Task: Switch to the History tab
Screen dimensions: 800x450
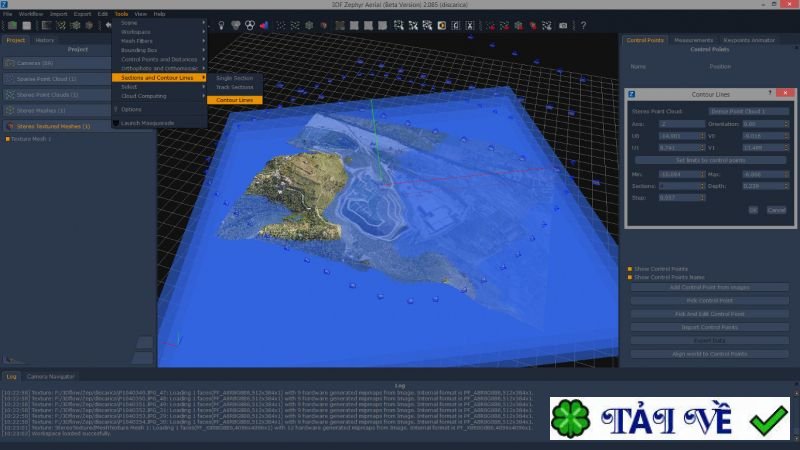Action: (x=44, y=40)
